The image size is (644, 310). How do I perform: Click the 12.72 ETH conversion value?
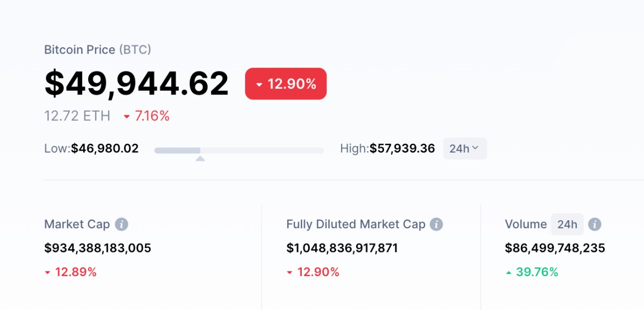pyautogui.click(x=77, y=116)
